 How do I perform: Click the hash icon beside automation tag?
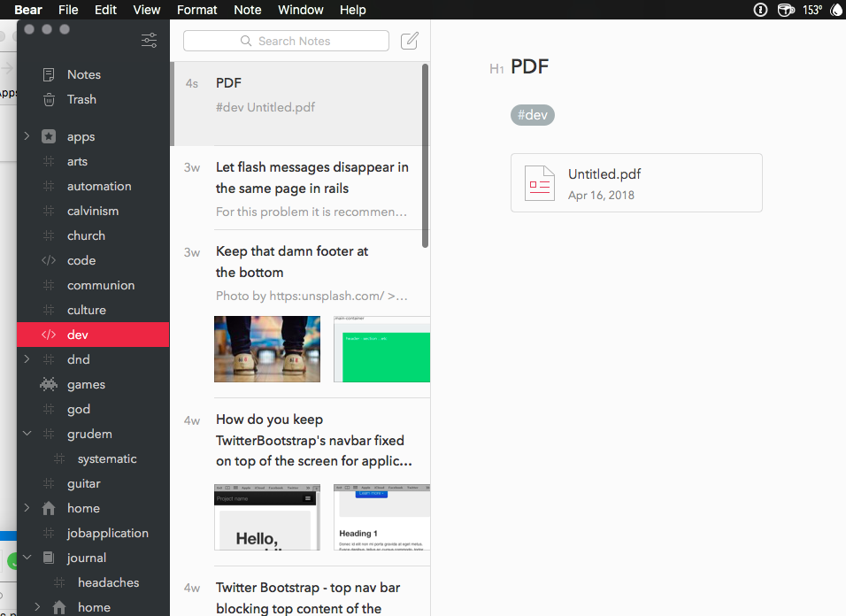(49, 186)
